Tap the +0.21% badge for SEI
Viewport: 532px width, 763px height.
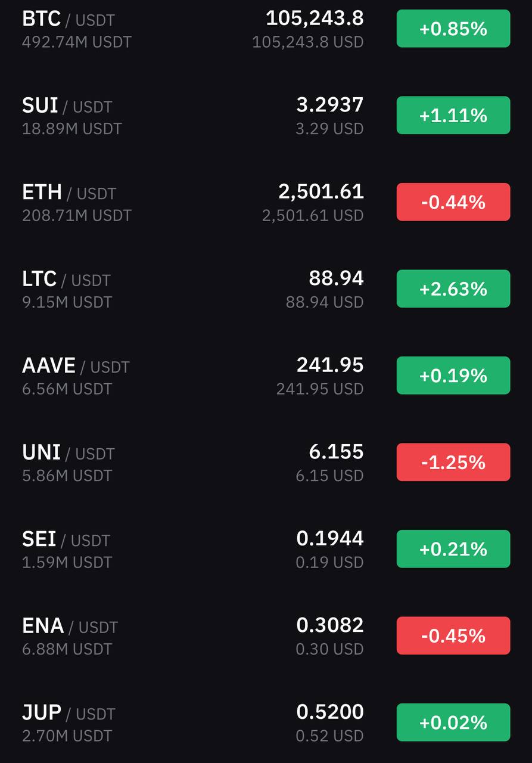click(x=453, y=549)
